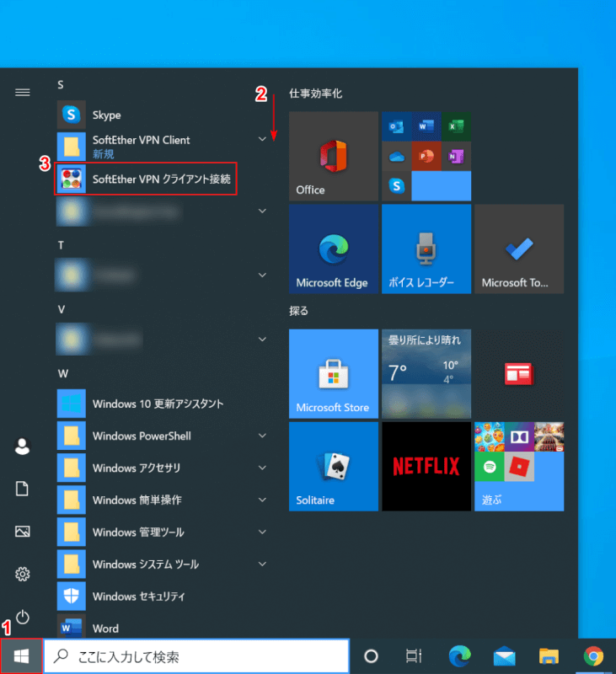The width and height of the screenshot is (616, 674).
Task: Open the Solitaire tile
Action: pos(334,466)
